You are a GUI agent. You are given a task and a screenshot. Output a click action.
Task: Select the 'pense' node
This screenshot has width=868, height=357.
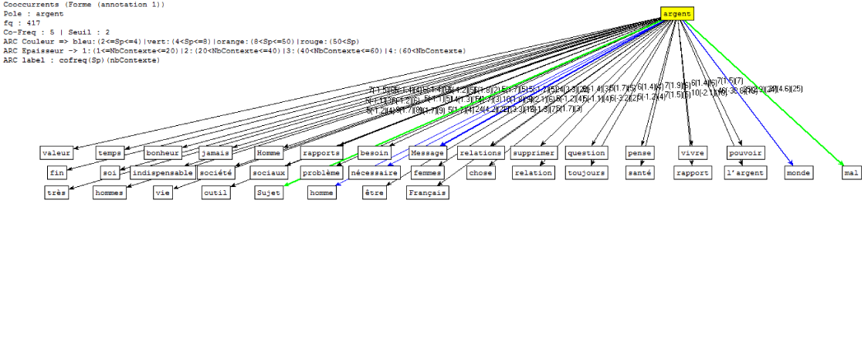(x=640, y=152)
